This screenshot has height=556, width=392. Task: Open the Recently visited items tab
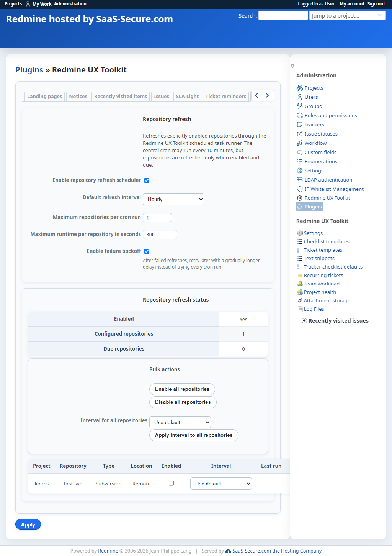(121, 96)
